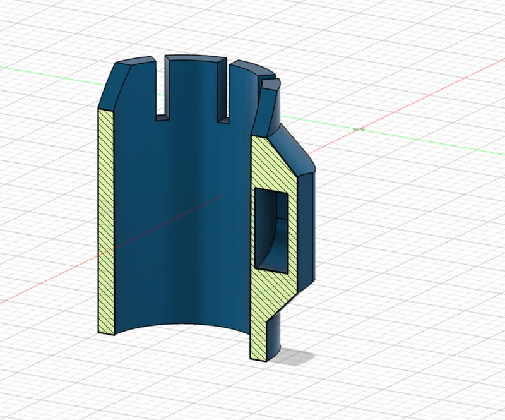Image resolution: width=505 pixels, height=420 pixels.
Task: Select the angled chamfer face on the right boss
Action: click(292, 150)
